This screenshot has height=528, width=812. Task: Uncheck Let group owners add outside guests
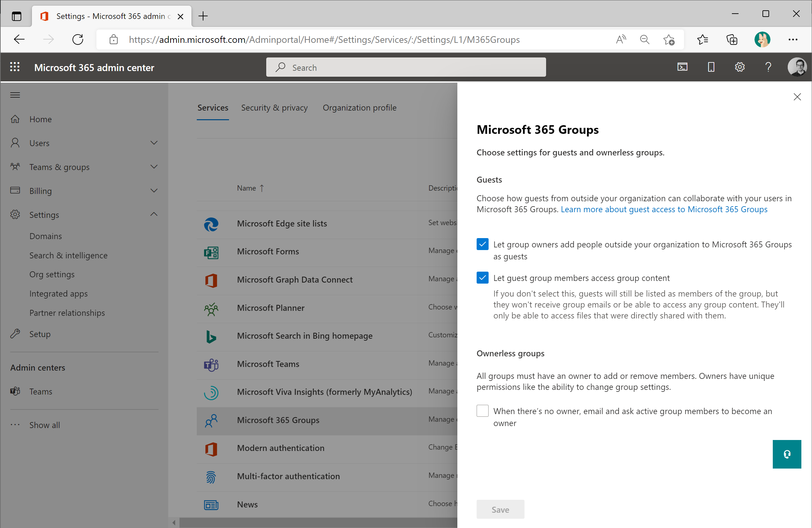[x=482, y=244]
